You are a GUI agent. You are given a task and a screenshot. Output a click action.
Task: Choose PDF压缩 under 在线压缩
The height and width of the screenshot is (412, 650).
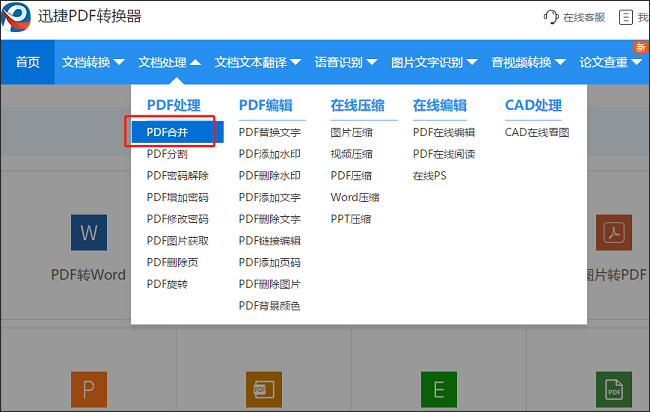pos(351,176)
